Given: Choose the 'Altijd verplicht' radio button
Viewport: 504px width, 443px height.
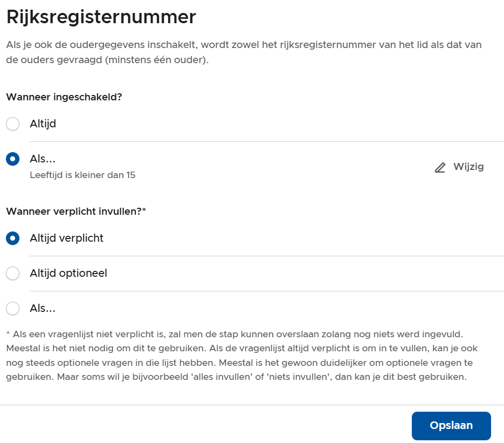Looking at the screenshot, I should (12, 238).
